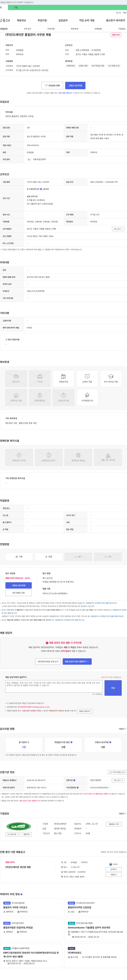Open the (주)케이비로드 company card

(x=96, y=956)
